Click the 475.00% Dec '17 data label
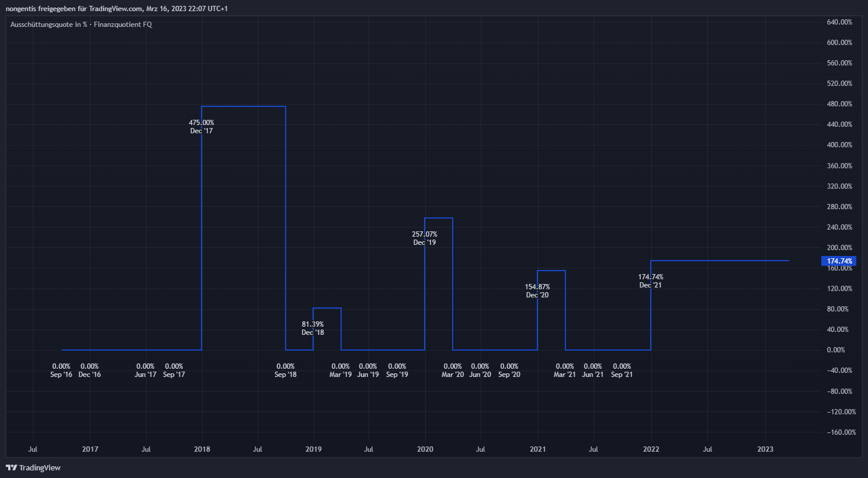 click(x=202, y=127)
